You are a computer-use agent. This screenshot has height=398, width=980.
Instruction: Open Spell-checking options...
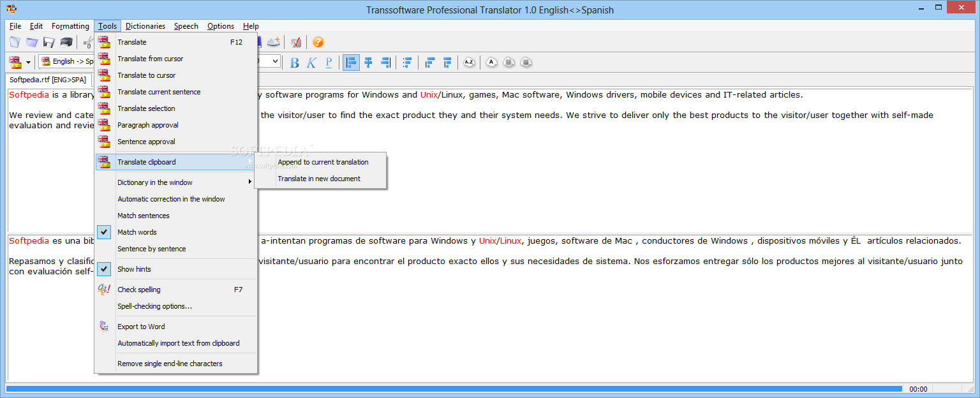point(175,306)
